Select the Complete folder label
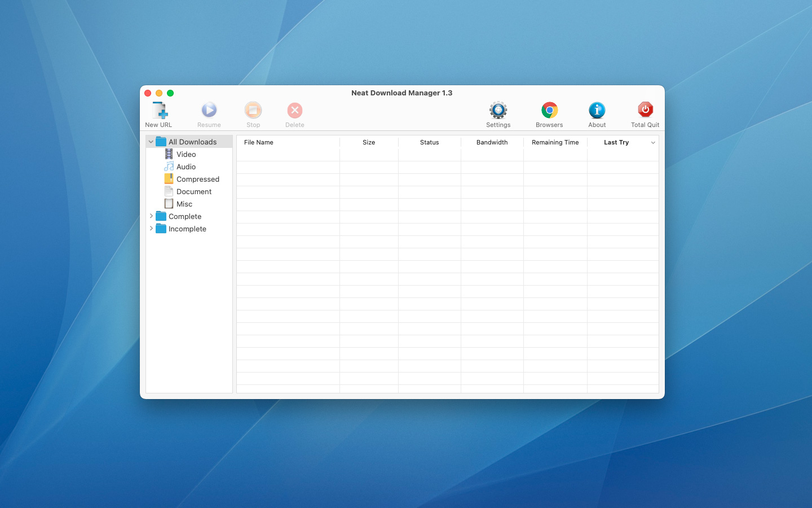This screenshot has height=508, width=812. pyautogui.click(x=185, y=216)
